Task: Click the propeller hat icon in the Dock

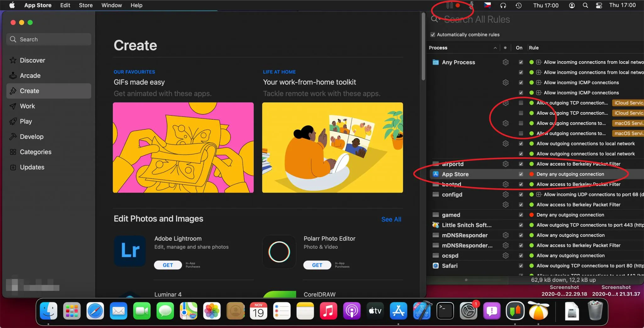Action: click(x=538, y=311)
